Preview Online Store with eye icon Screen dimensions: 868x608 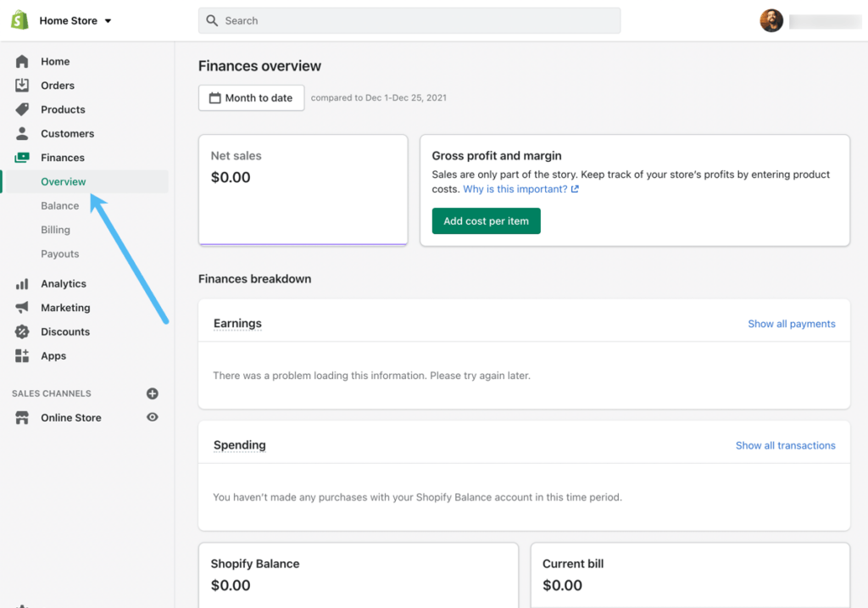coord(153,417)
